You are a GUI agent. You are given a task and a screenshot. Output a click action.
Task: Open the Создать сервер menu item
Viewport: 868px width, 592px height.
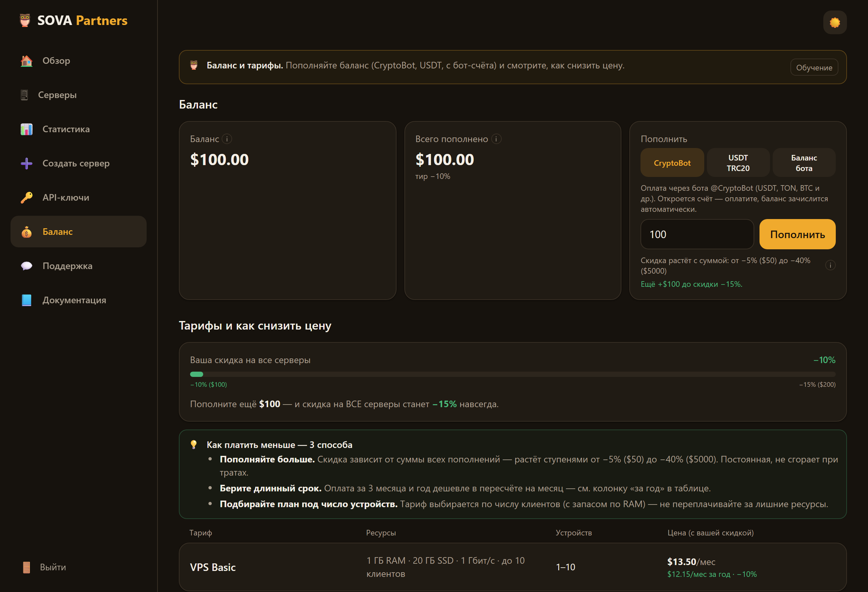(x=79, y=163)
